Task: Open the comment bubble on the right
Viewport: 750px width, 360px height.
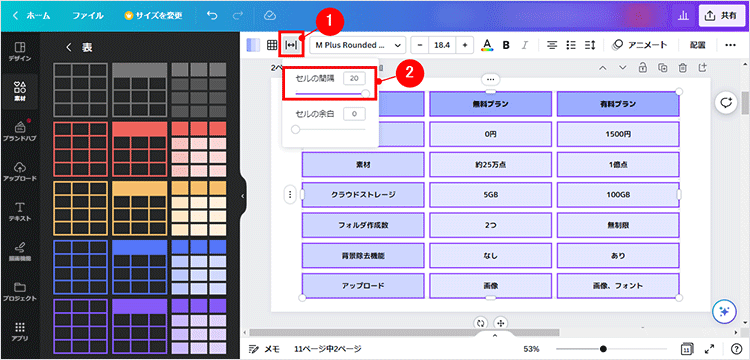Action: [727, 103]
